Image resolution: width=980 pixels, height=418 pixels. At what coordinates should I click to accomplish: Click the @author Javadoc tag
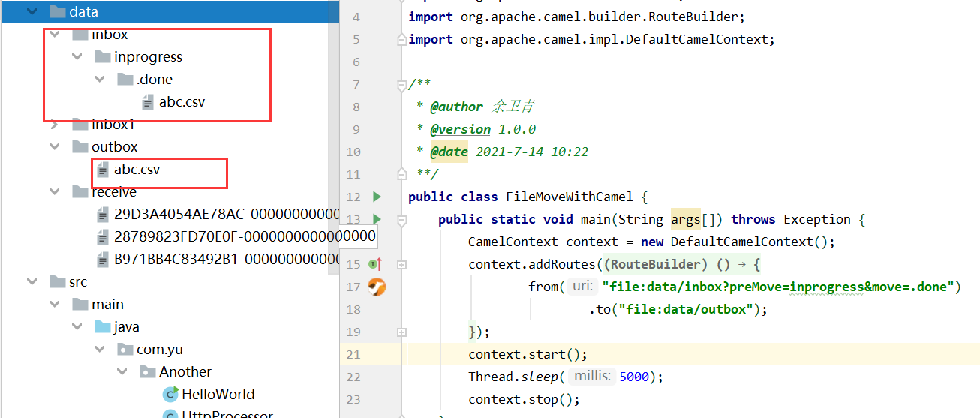pyautogui.click(x=456, y=107)
